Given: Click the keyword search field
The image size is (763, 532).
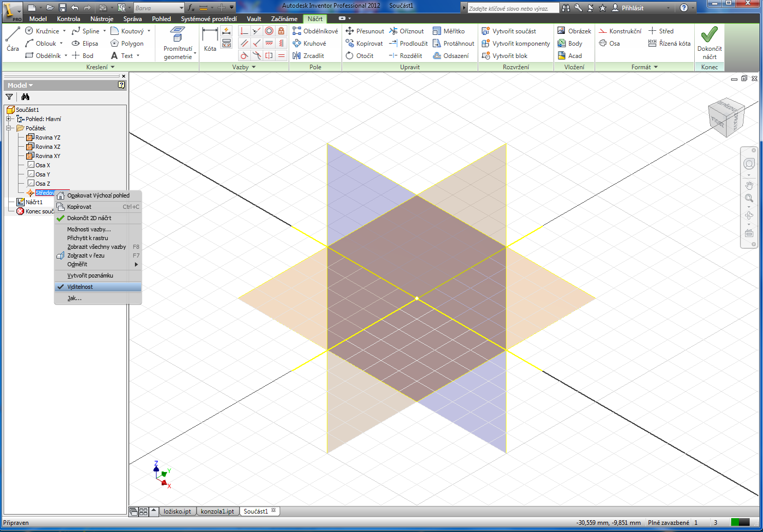Looking at the screenshot, I should point(512,8).
